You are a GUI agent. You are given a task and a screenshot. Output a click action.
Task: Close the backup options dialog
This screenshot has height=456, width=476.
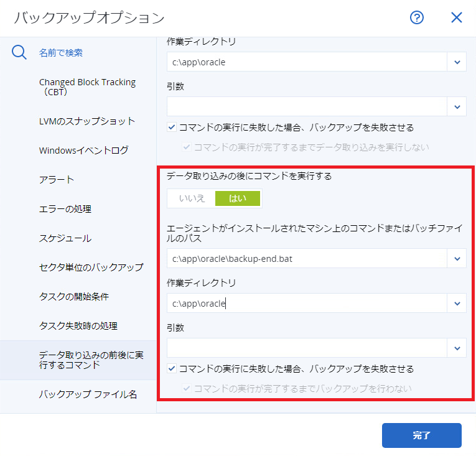coord(457,17)
